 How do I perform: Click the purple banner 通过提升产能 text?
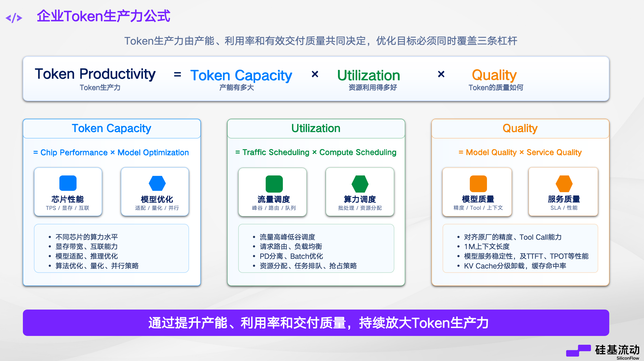(318, 323)
